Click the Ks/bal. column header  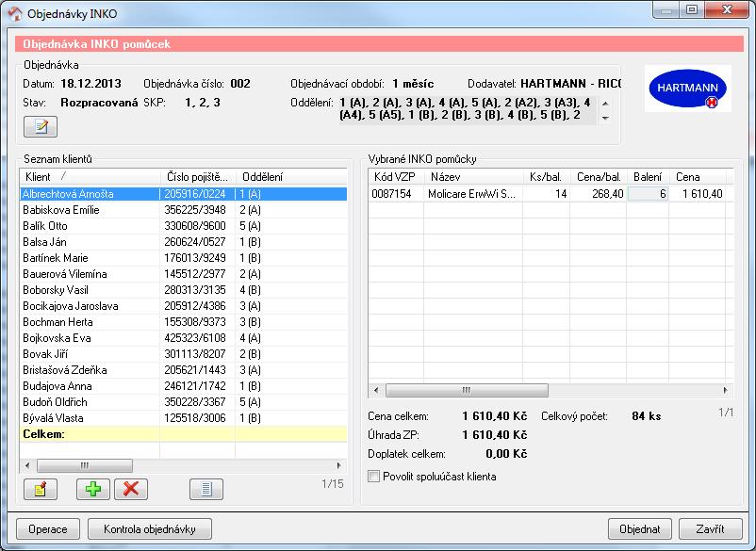[547, 177]
